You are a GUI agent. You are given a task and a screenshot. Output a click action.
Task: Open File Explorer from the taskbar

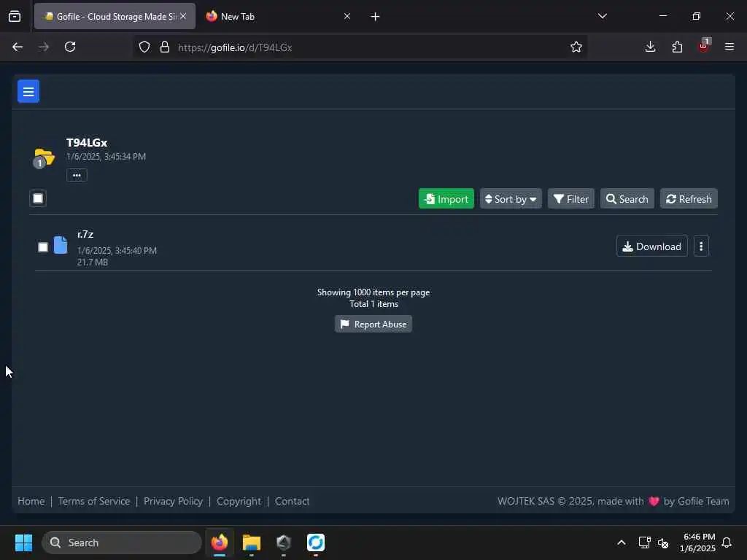[x=252, y=542]
